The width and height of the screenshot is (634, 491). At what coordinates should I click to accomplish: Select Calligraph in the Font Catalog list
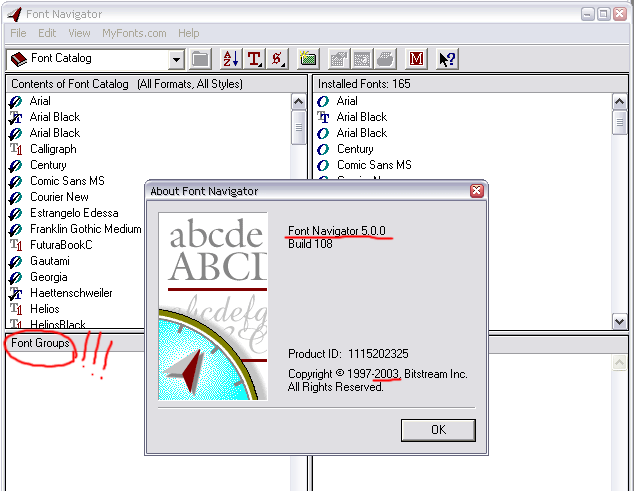point(53,149)
